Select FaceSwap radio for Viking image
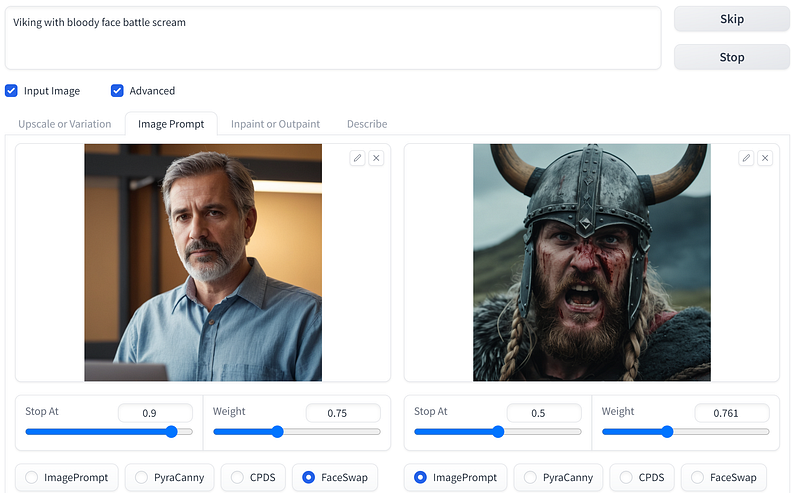 point(697,477)
